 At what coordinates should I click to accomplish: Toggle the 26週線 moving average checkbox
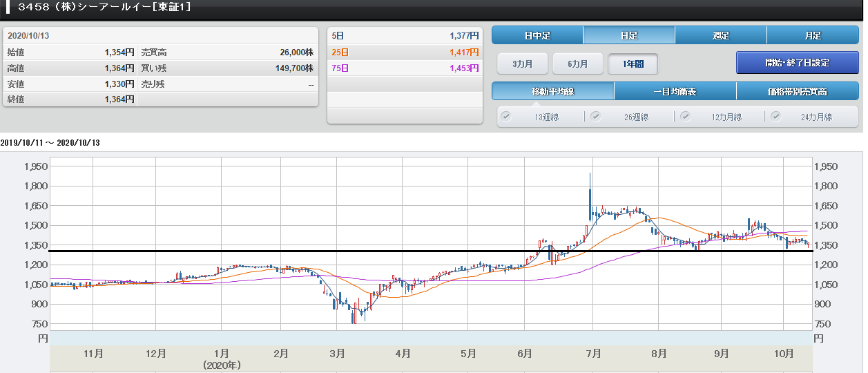(x=595, y=116)
